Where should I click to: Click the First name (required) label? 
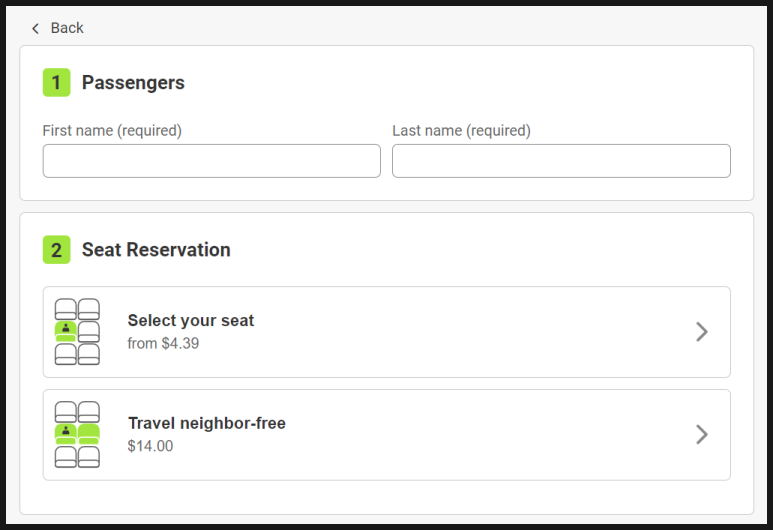point(112,131)
